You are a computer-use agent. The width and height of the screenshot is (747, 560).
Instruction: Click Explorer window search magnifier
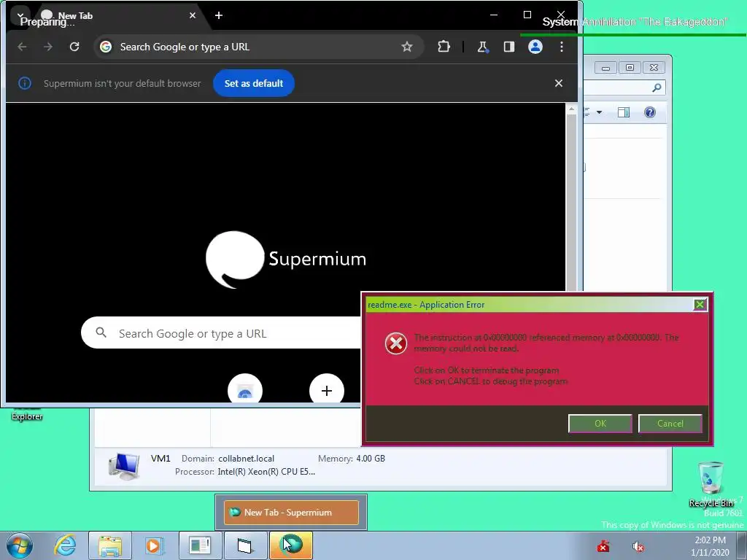click(657, 87)
